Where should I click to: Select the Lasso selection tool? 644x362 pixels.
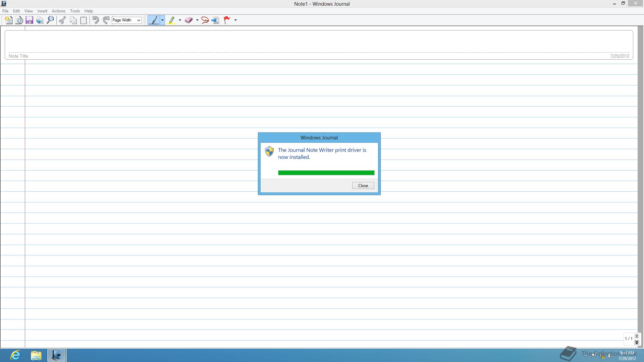tap(205, 20)
